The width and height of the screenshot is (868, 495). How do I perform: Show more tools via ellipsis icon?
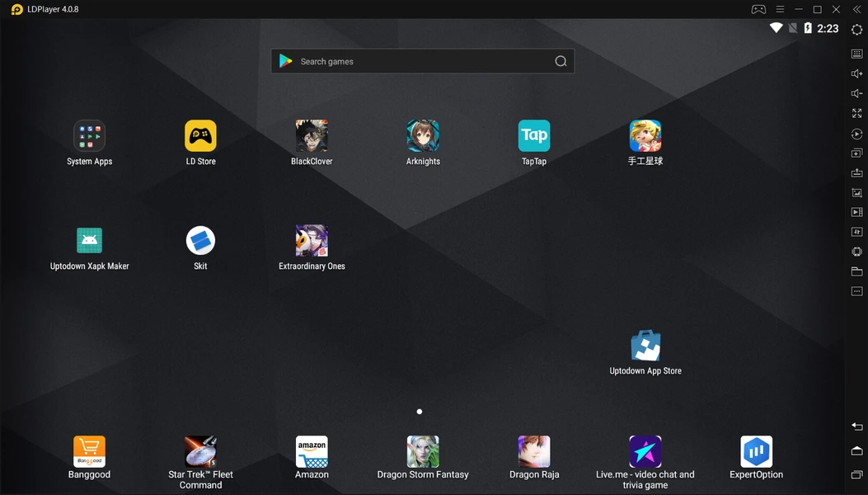pyautogui.click(x=857, y=291)
